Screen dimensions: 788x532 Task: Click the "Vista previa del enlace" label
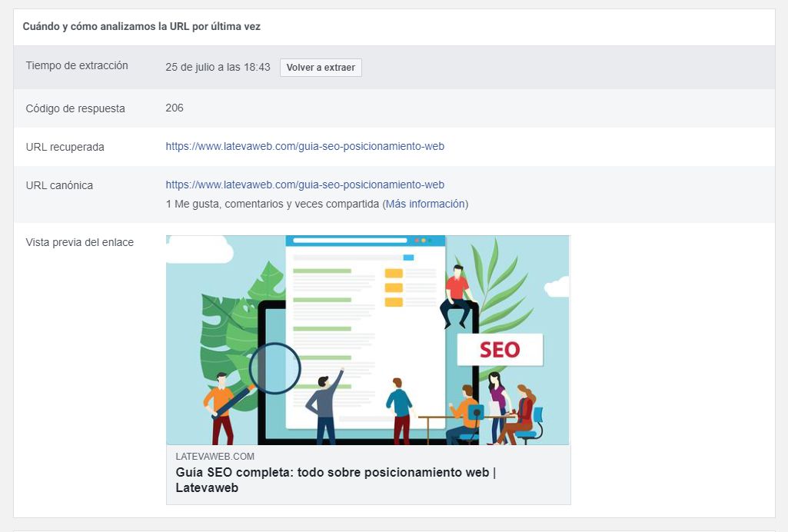pyautogui.click(x=79, y=242)
